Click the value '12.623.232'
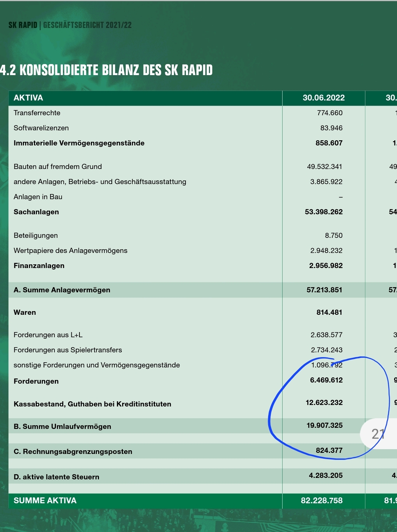Image resolution: width=397 pixels, height=532 pixels. click(x=324, y=403)
